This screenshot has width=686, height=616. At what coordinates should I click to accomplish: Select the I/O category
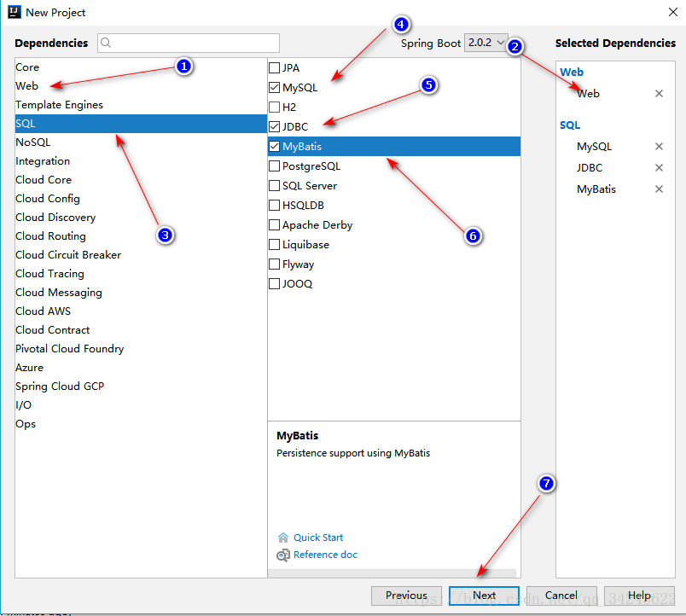(141, 405)
